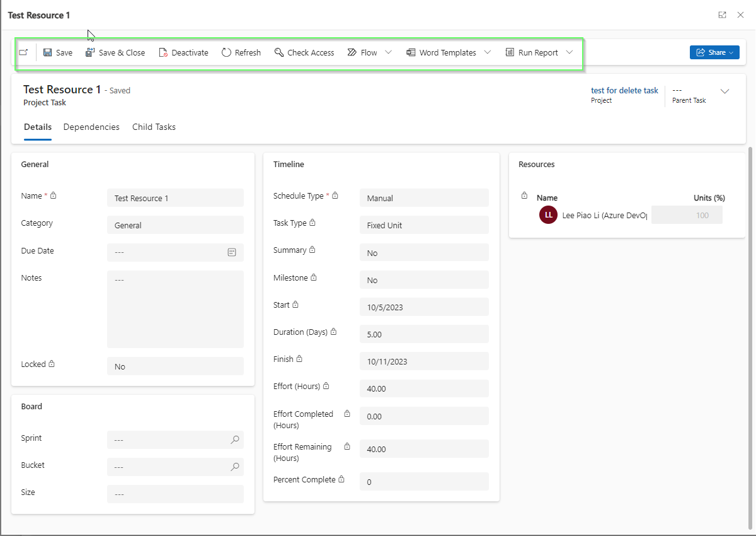
Task: Select the Duration (Days) field
Action: click(424, 334)
